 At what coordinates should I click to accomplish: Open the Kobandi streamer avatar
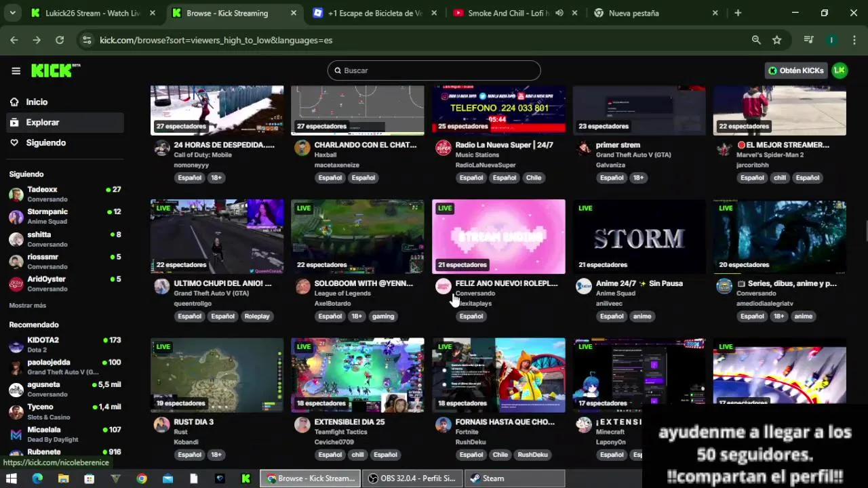coord(161,425)
